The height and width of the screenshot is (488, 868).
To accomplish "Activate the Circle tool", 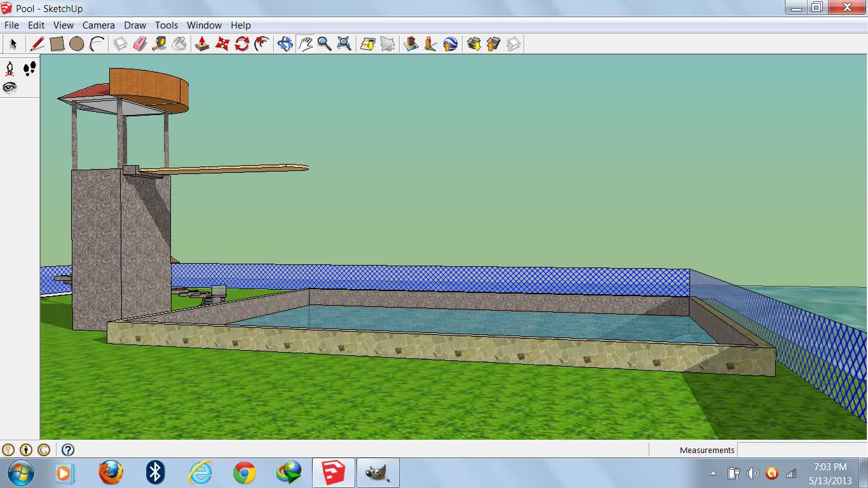I will pos(77,44).
